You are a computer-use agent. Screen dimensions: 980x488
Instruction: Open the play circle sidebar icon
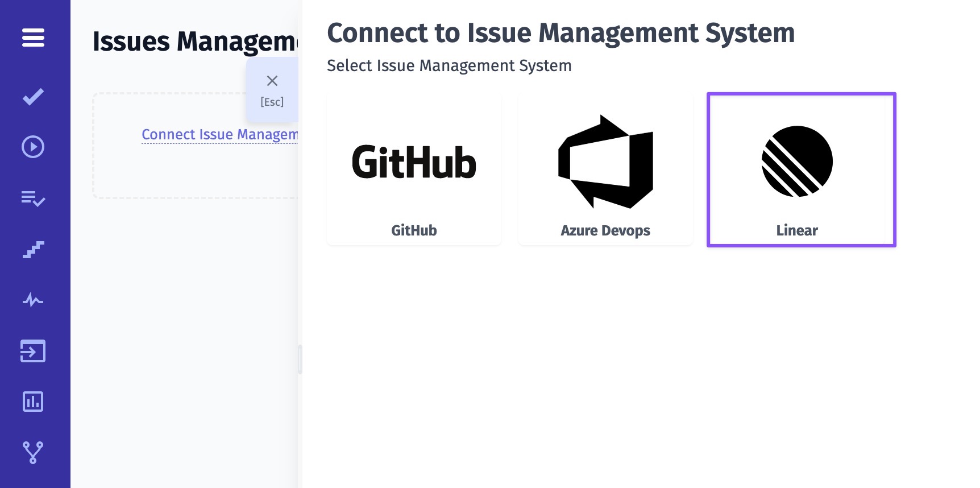(33, 147)
